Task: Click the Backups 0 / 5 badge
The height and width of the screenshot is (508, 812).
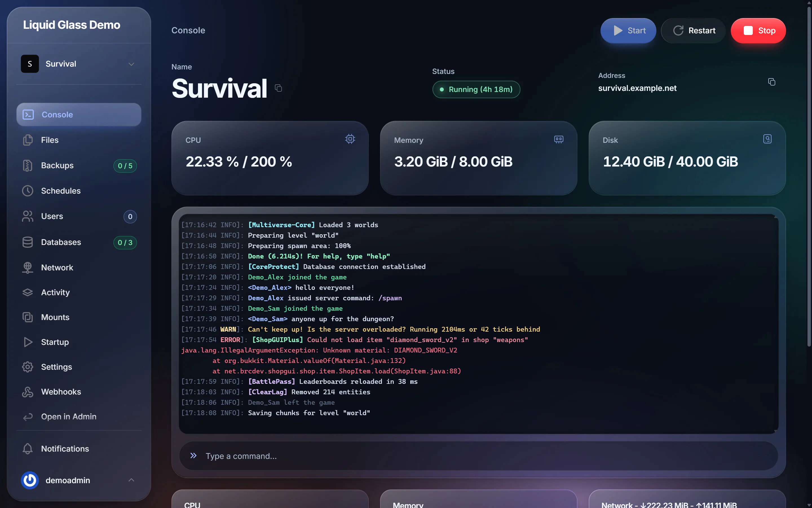Action: pos(125,166)
